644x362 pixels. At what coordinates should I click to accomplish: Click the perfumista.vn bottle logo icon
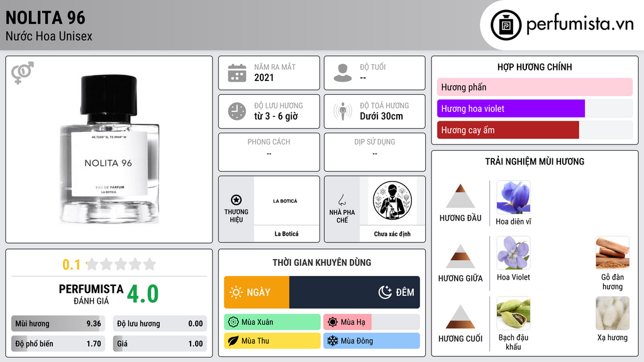tap(506, 25)
